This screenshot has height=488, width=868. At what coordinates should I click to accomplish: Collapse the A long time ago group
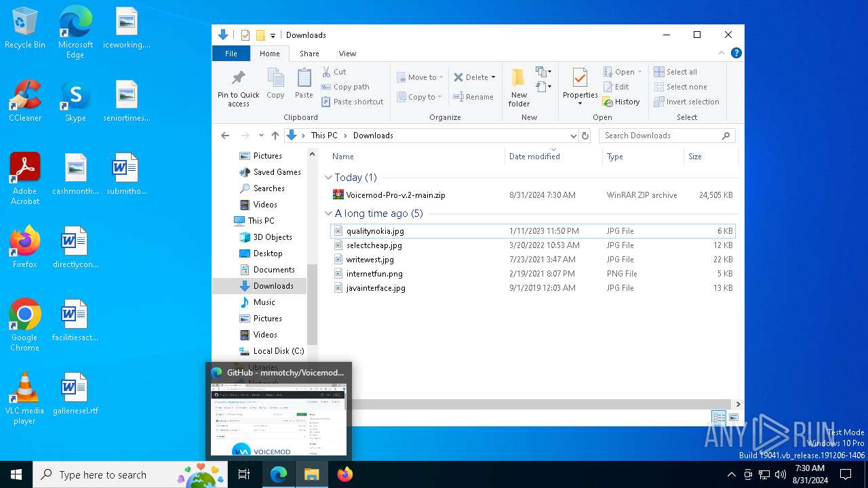[329, 213]
